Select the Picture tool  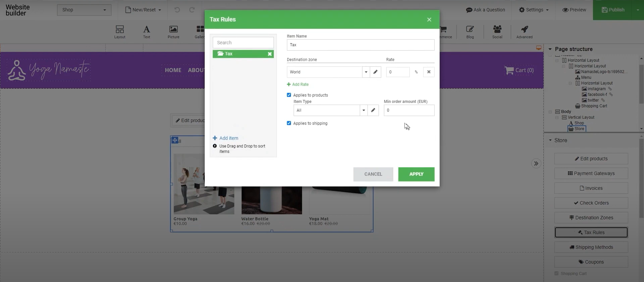[x=173, y=32]
